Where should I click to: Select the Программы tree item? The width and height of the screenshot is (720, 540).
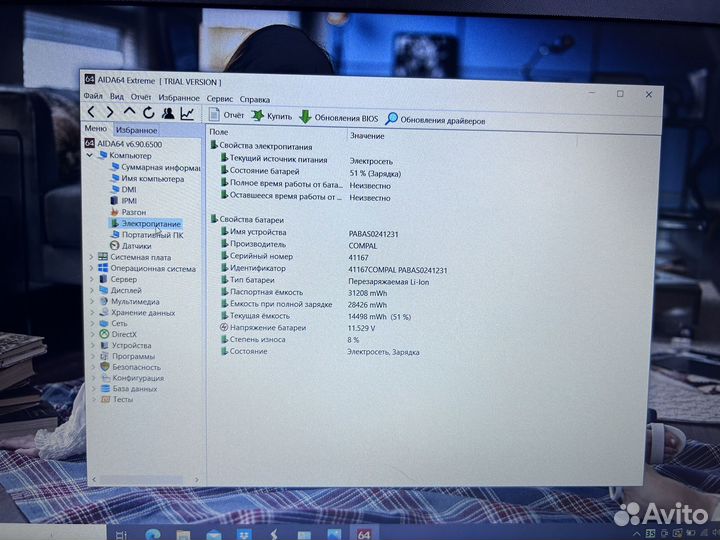[x=127, y=356]
